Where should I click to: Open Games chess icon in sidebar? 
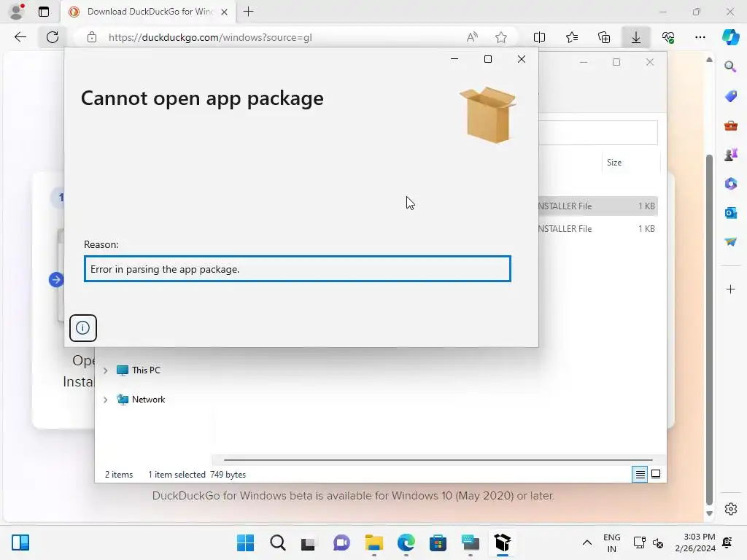coord(730,155)
